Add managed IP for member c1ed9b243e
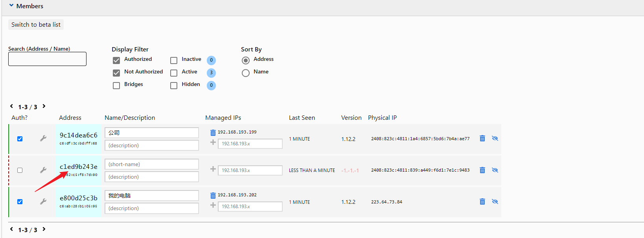 213,169
